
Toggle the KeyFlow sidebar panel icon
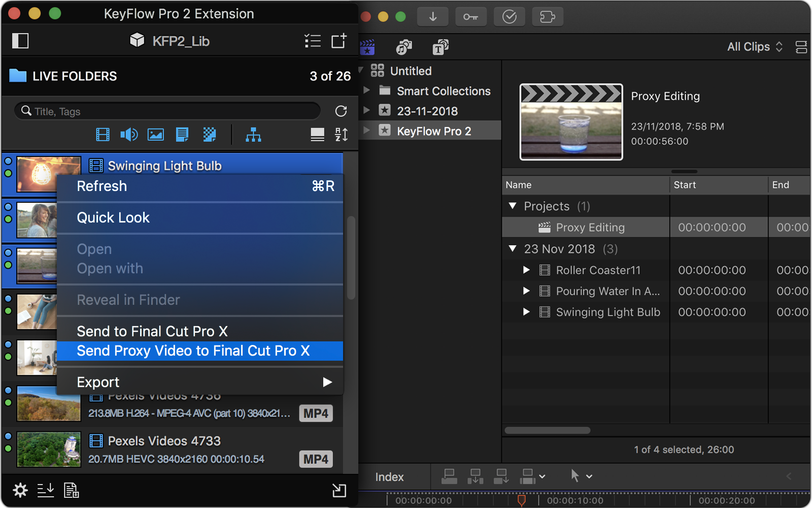point(20,41)
